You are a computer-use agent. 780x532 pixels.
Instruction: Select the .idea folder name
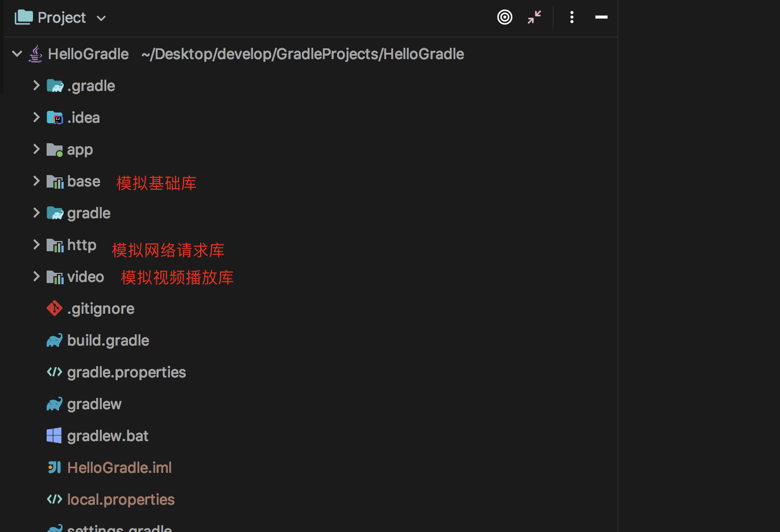click(84, 118)
